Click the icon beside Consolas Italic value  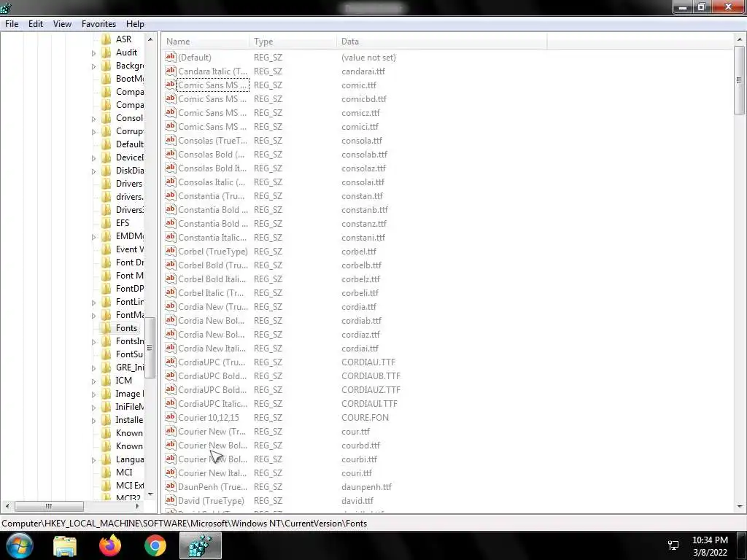click(171, 182)
